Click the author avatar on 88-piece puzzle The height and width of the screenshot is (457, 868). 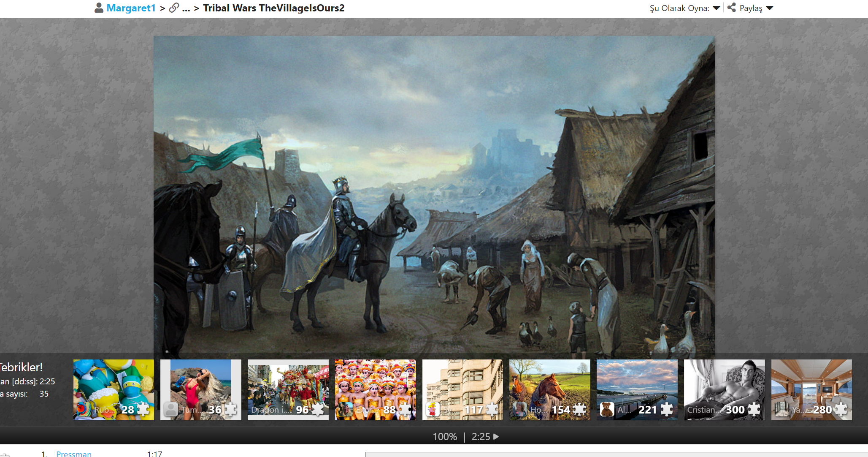pos(345,409)
